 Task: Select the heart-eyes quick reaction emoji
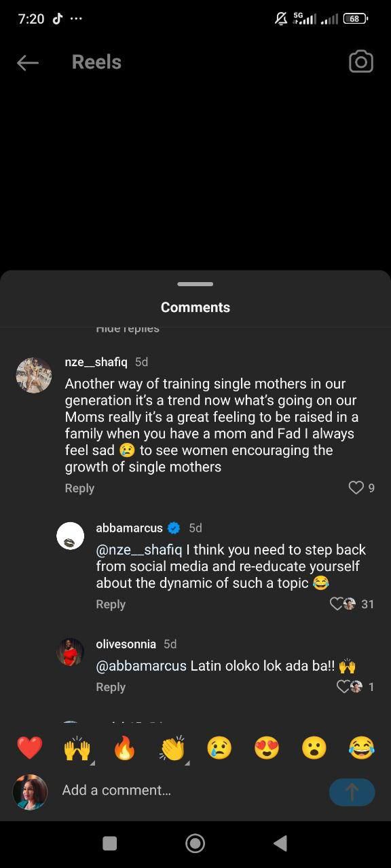267,747
